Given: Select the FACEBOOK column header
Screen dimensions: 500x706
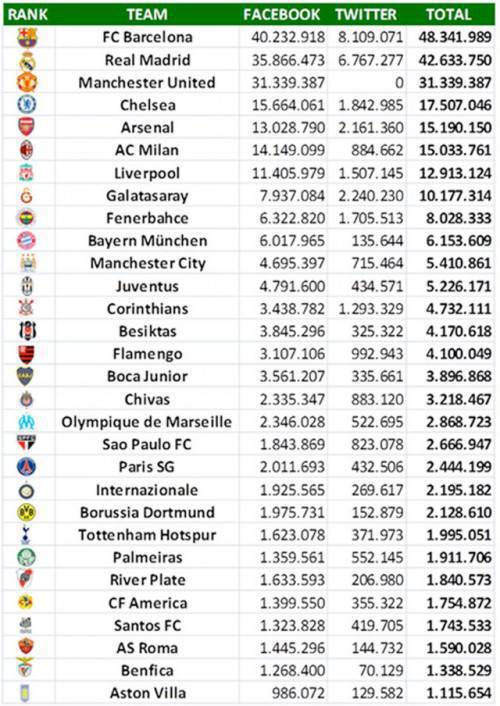Looking at the screenshot, I should pyautogui.click(x=282, y=14).
